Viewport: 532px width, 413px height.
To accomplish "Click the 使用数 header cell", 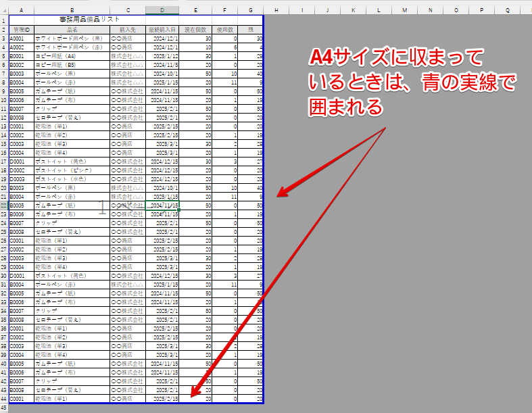I will 224,30.
